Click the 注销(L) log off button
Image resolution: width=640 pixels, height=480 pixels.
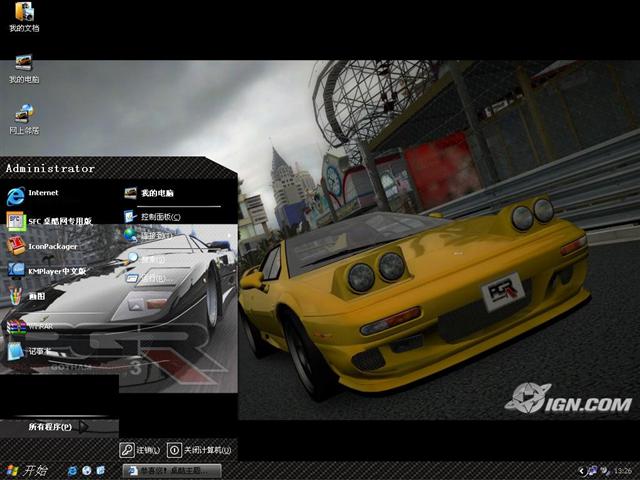coord(141,450)
